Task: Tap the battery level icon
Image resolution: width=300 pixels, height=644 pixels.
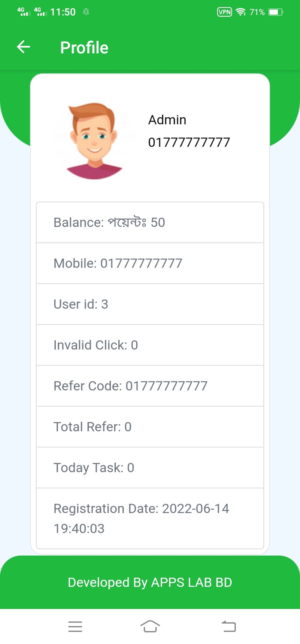Action: (276, 12)
